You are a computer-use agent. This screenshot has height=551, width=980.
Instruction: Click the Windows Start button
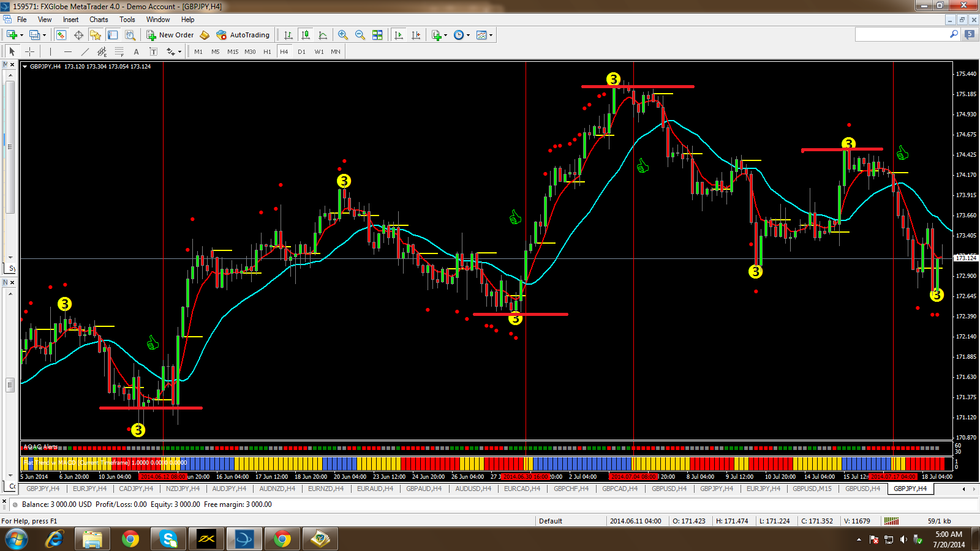[x=16, y=539]
